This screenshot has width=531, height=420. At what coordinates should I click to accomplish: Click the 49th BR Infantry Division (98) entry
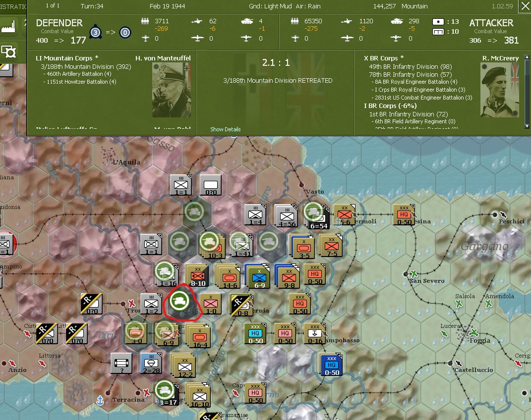[x=411, y=67]
